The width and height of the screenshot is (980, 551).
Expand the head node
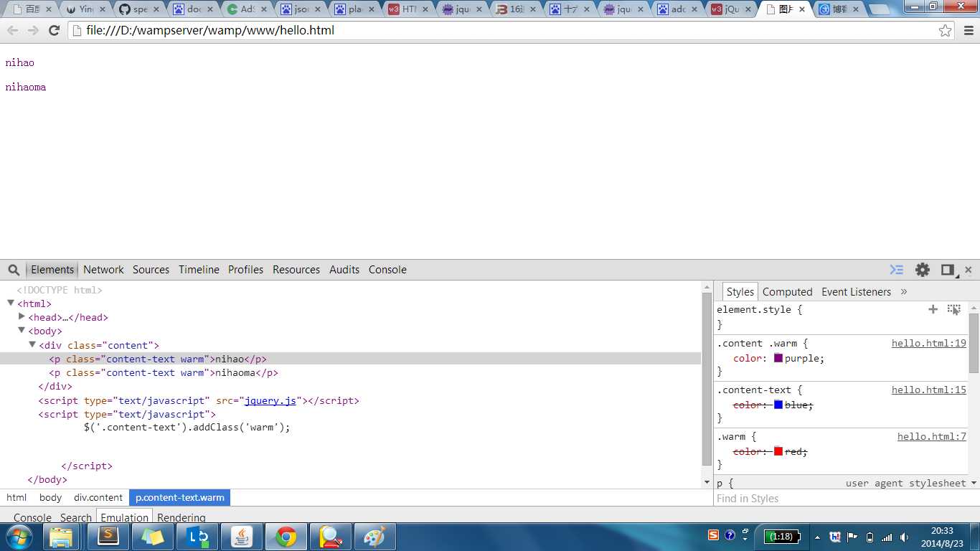(x=22, y=316)
